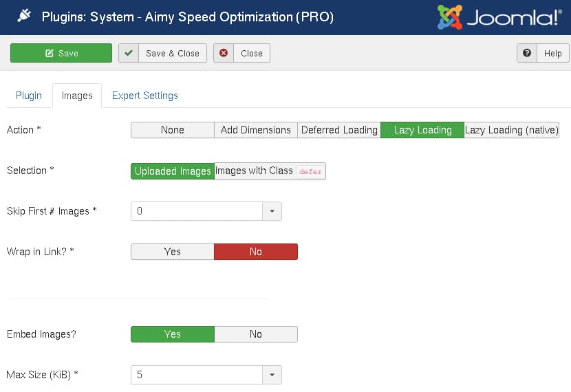Click the red X icon on Close
Screen dimensions: 571x392
coord(224,53)
